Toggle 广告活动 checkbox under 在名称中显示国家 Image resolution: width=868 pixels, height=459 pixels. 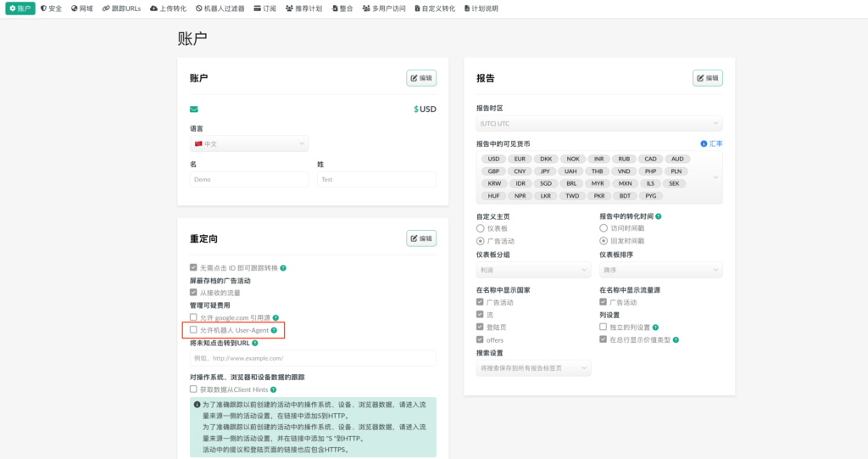point(480,302)
